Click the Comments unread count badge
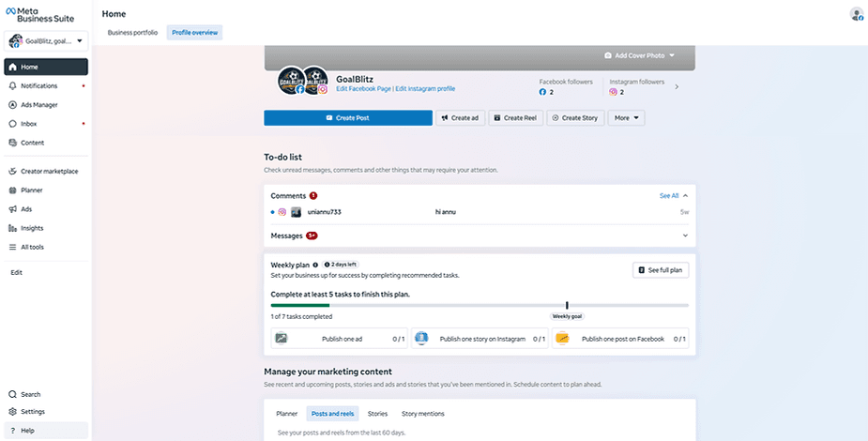The height and width of the screenshot is (441, 868). pyautogui.click(x=313, y=196)
